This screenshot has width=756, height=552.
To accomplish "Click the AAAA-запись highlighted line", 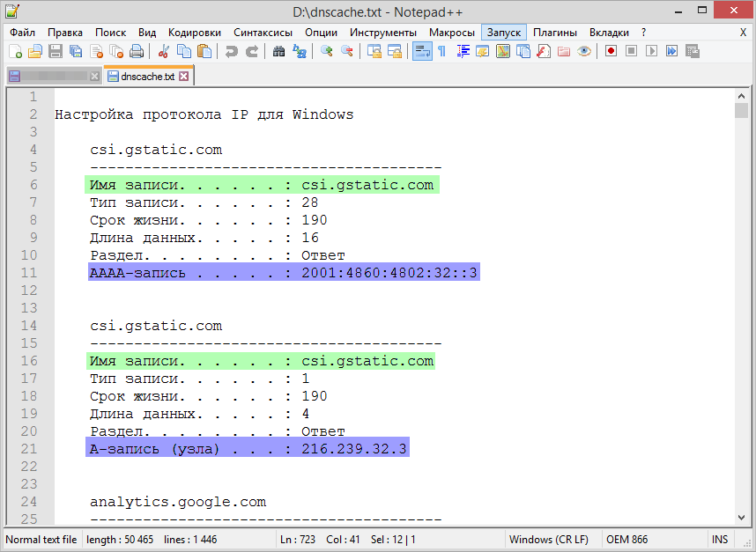I will point(284,273).
